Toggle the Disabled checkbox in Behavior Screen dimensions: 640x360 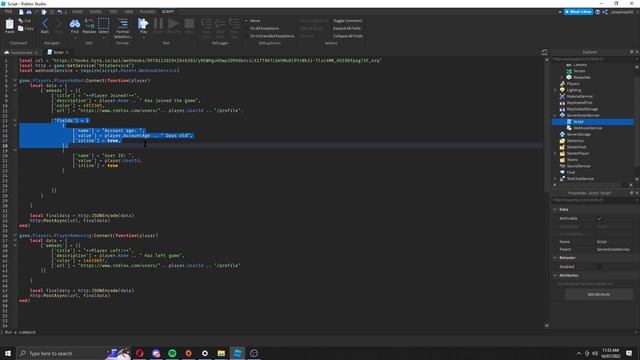[x=599, y=267]
